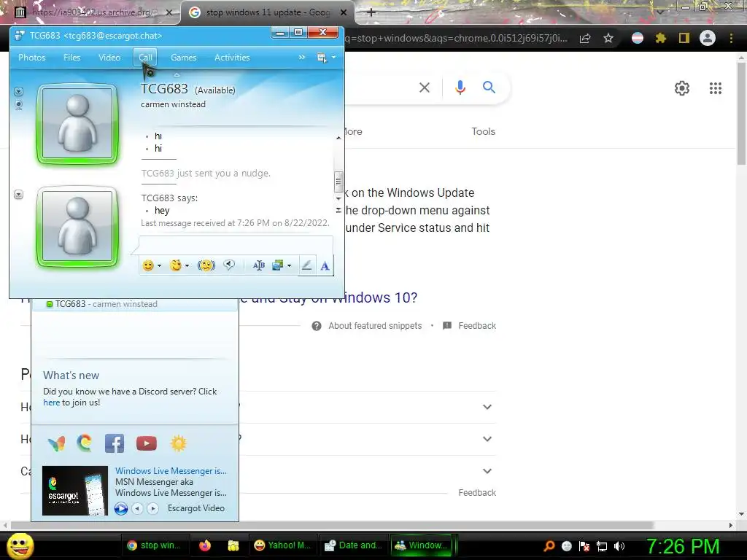Expand the third People also ask question
Image resolution: width=747 pixels, height=560 pixels.
pyautogui.click(x=487, y=471)
